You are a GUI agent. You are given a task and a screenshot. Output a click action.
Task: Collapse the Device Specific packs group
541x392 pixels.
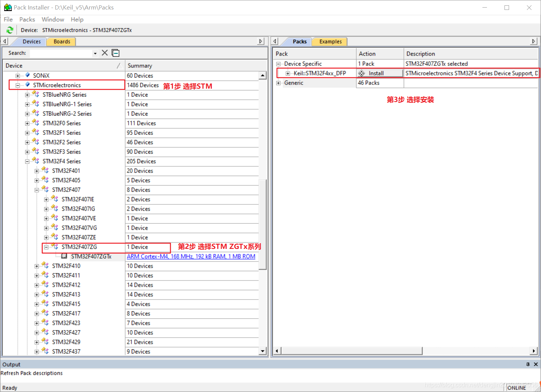click(278, 64)
